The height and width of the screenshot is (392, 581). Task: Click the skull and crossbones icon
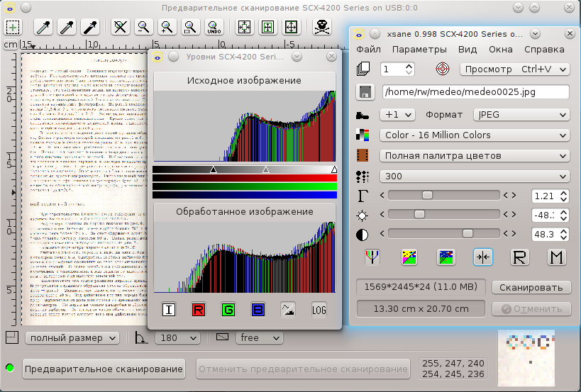click(321, 27)
